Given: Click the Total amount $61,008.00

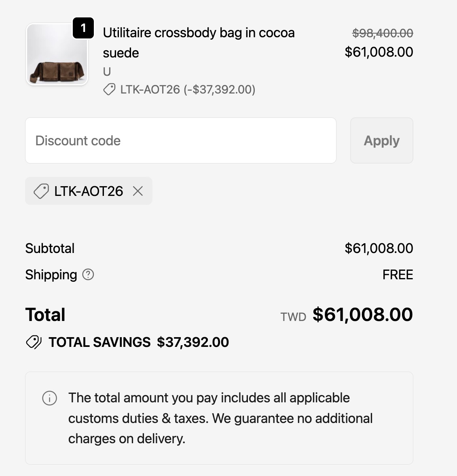Looking at the screenshot, I should (363, 314).
